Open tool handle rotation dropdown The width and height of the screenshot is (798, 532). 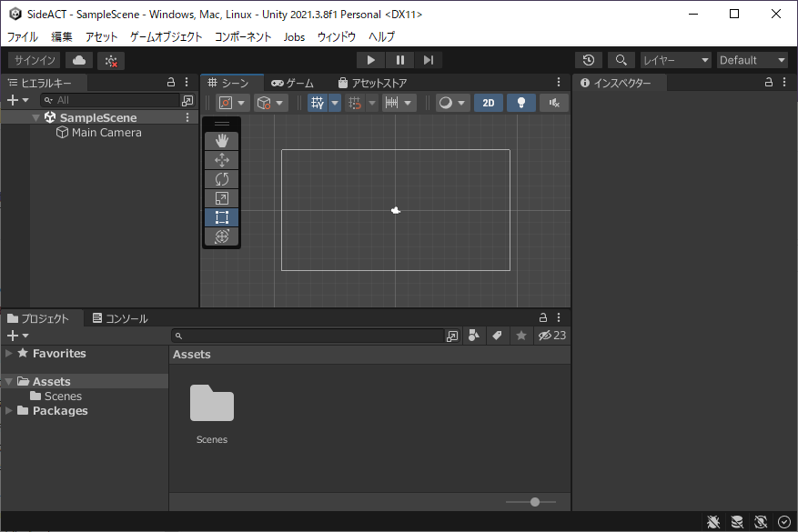269,103
